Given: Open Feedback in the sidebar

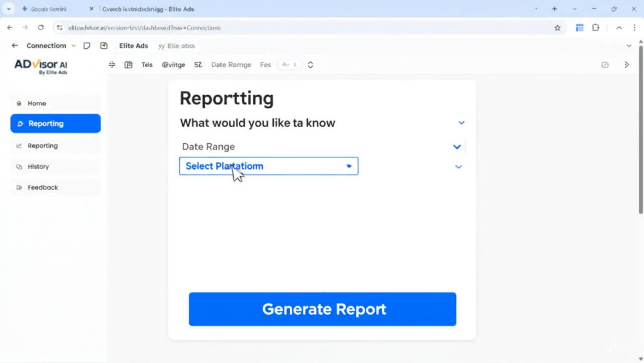Looking at the screenshot, I should point(55,187).
